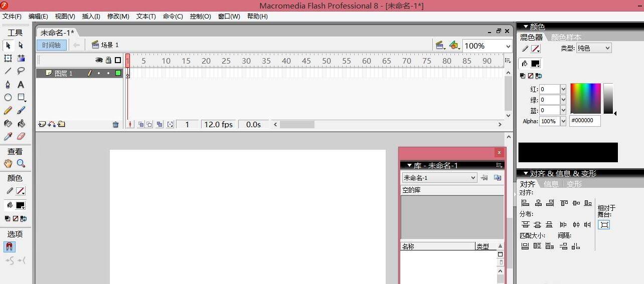Toggle lock all layers padlock
Image resolution: width=644 pixels, height=284 pixels.
click(108, 60)
